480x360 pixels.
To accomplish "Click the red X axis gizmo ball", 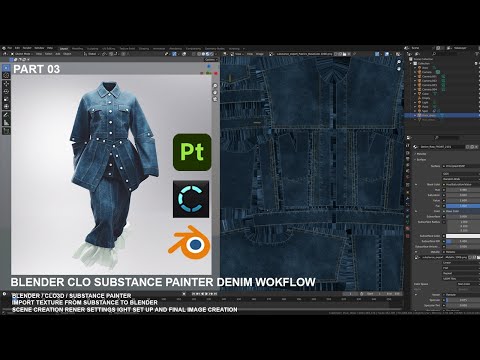I will [x=216, y=73].
